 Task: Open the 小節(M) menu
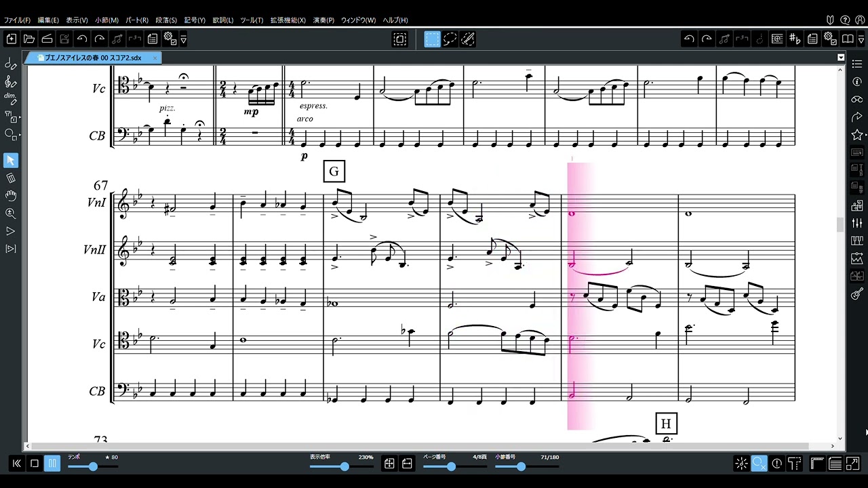(x=106, y=20)
